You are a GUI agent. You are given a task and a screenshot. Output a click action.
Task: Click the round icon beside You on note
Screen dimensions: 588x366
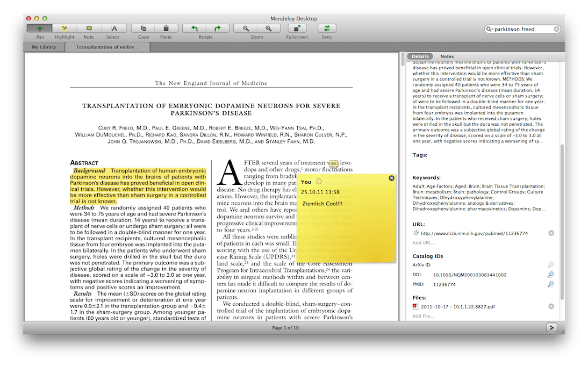click(319, 182)
